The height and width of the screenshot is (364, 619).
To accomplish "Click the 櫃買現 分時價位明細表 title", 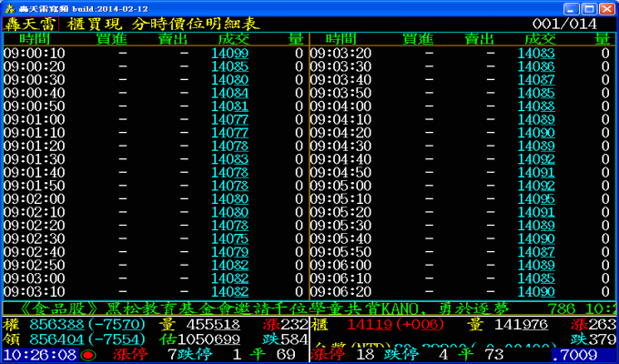I will point(164,24).
